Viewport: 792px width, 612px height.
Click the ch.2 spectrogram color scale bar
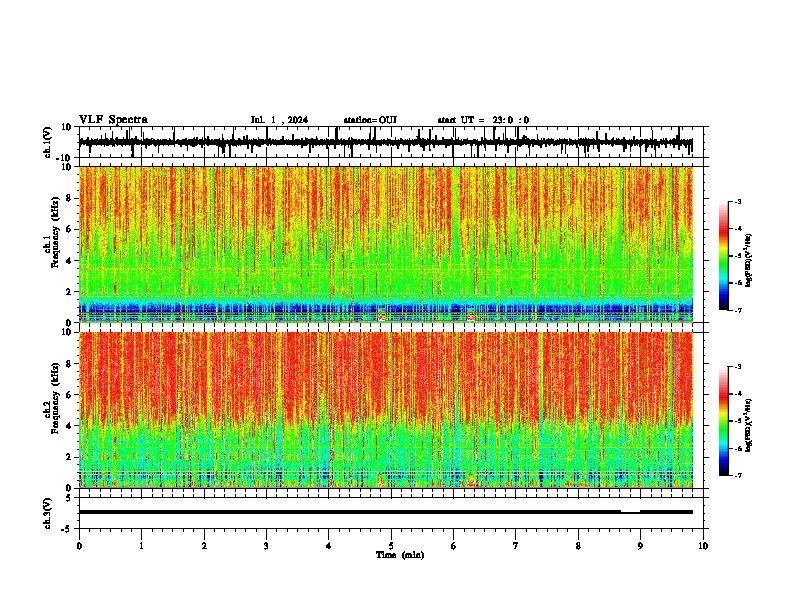pyautogui.click(x=724, y=421)
